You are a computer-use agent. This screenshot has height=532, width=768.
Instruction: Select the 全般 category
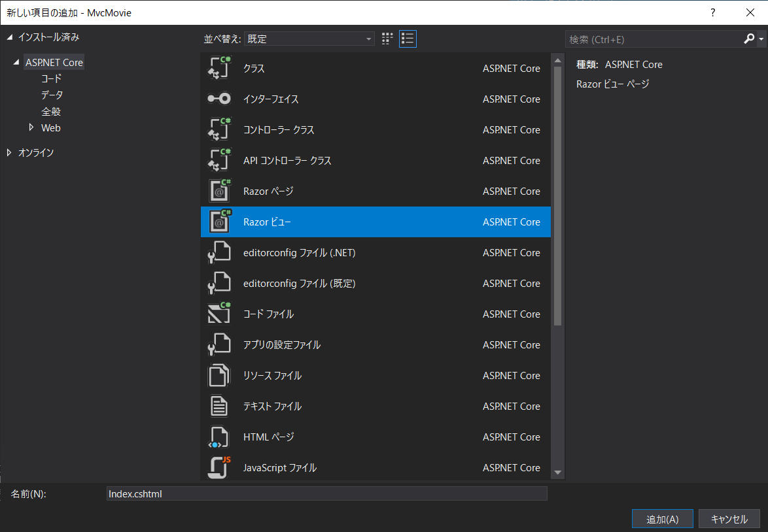(x=50, y=111)
